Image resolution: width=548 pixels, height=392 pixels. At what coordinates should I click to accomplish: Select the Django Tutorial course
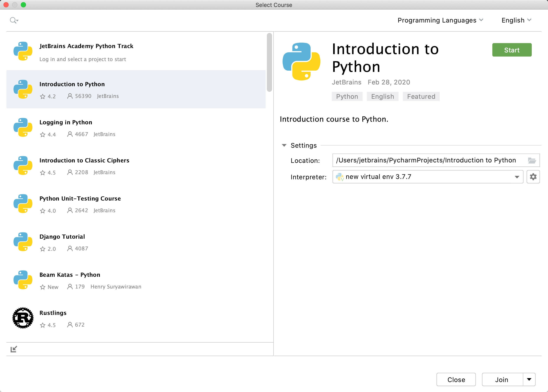click(x=136, y=242)
